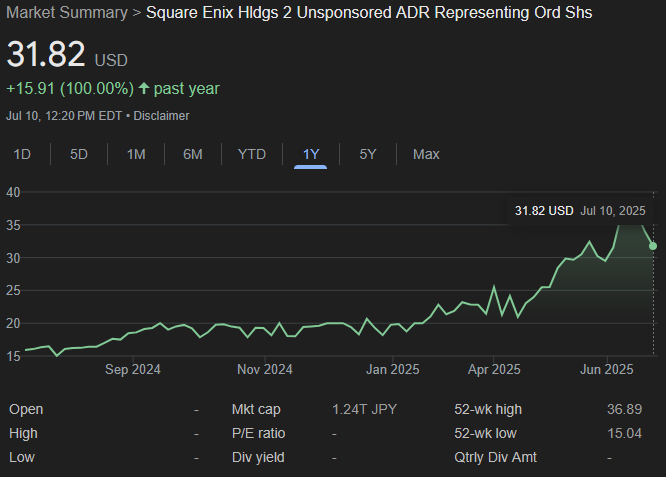Click the Jan 2025 axis label
The image size is (666, 477).
(x=392, y=369)
